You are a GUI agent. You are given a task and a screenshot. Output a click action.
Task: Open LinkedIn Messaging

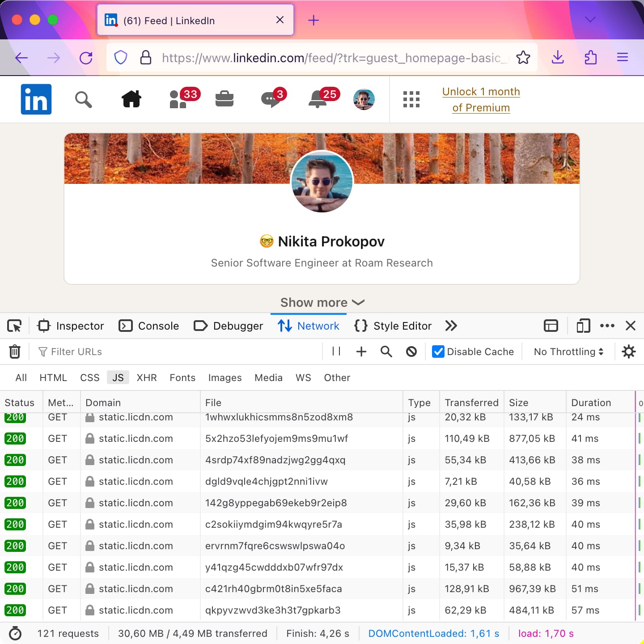click(x=271, y=99)
